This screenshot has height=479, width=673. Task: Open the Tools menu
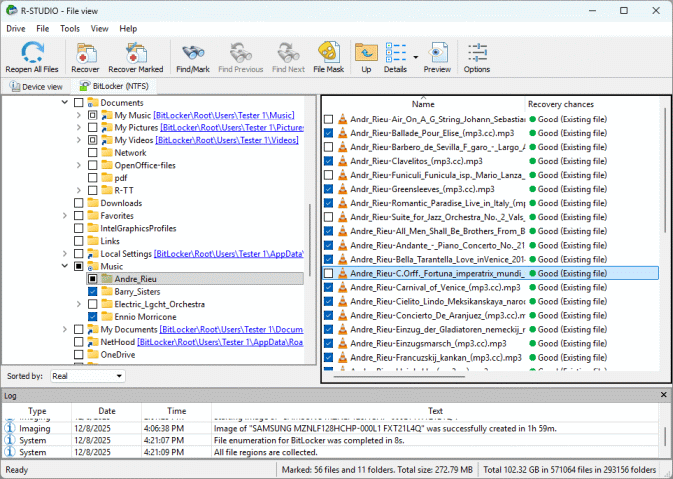tap(70, 28)
